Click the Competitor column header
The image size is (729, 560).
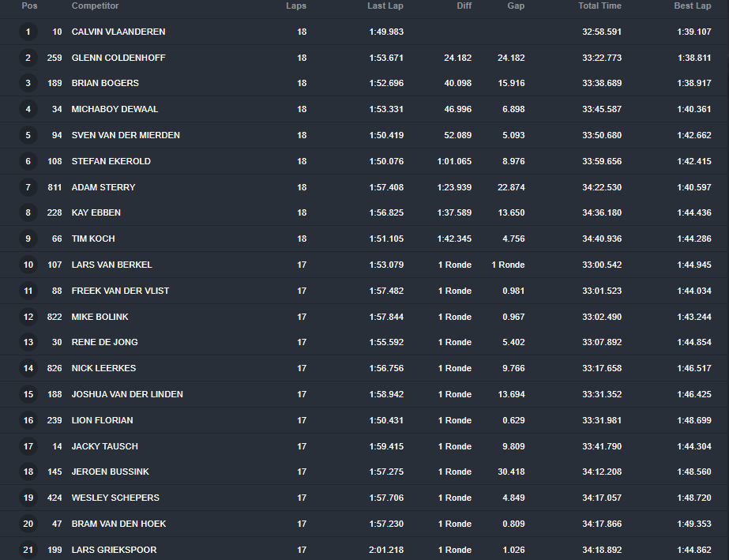(x=95, y=6)
